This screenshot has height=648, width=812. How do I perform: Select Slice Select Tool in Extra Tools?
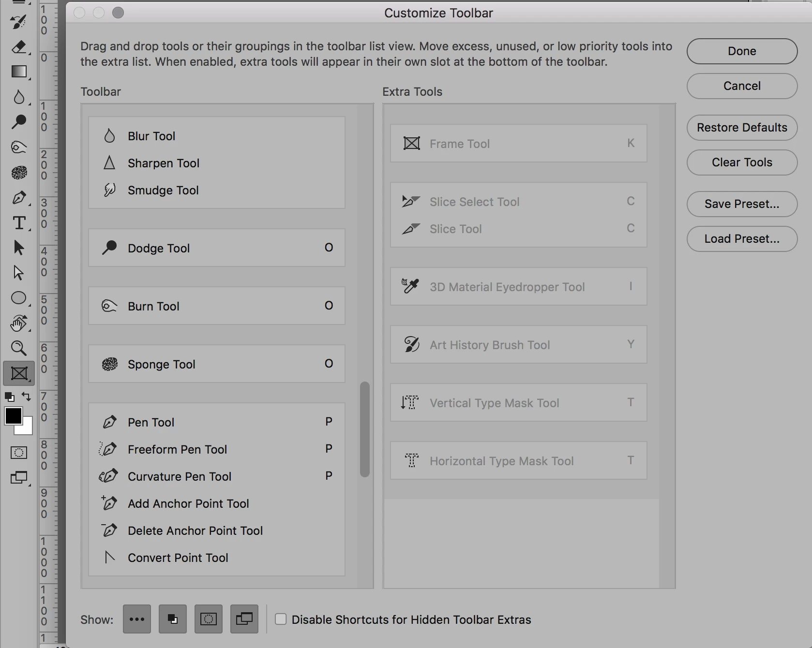tap(519, 202)
